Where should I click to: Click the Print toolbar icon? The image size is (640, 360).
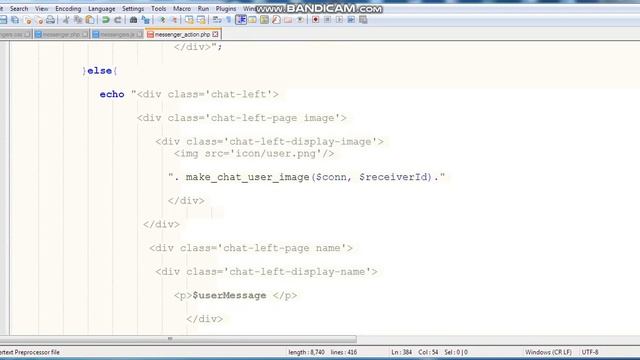50,20
